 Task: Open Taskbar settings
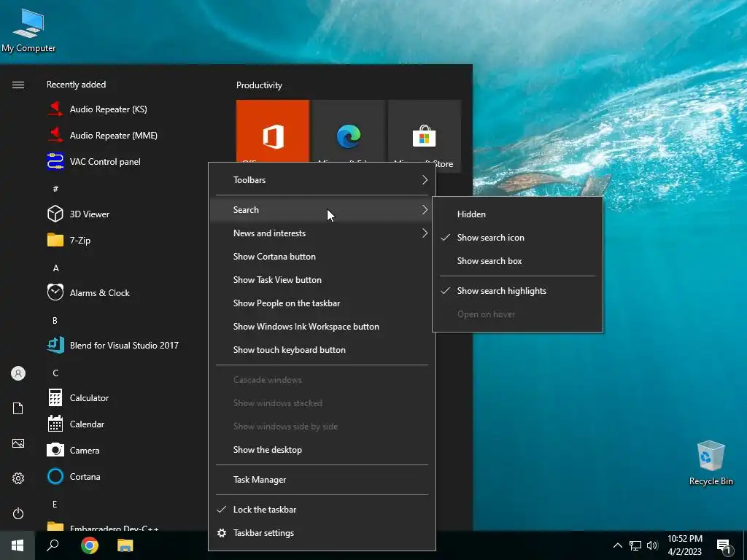[x=322, y=533]
